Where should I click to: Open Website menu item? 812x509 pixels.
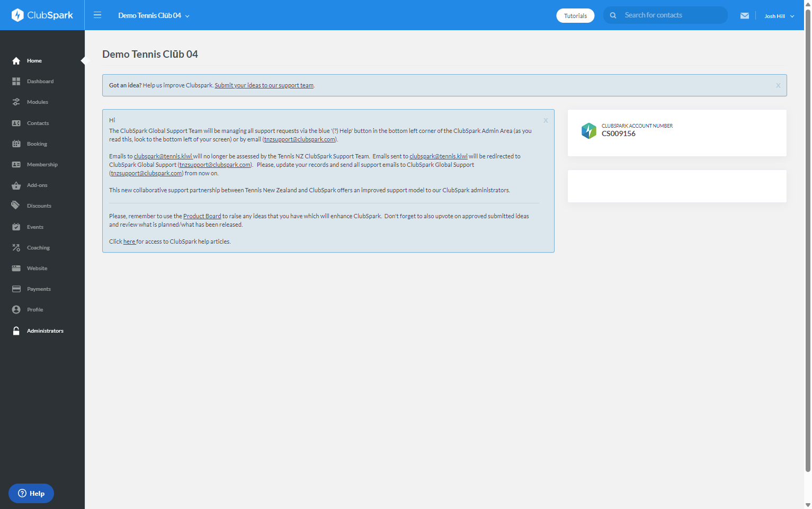pos(37,269)
